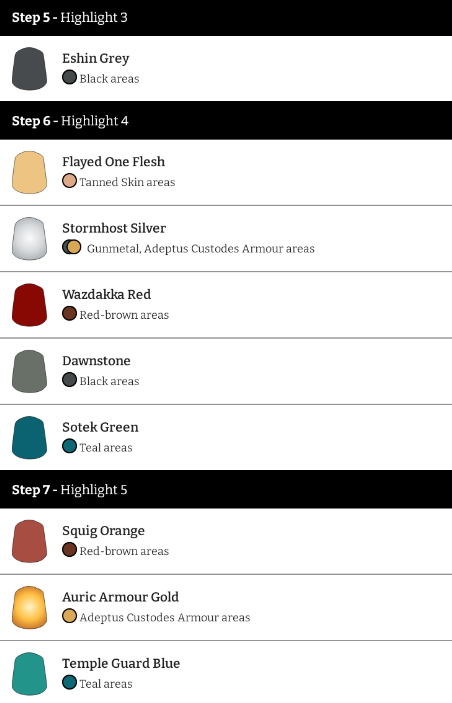Select Black areas label under Dawnstone
This screenshot has width=452, height=703.
[109, 381]
